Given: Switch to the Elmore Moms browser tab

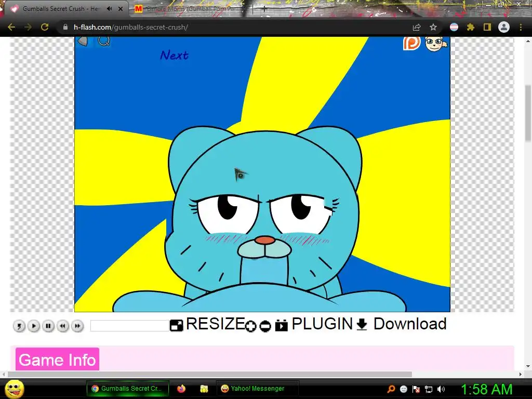Looking at the screenshot, I should pos(192,9).
